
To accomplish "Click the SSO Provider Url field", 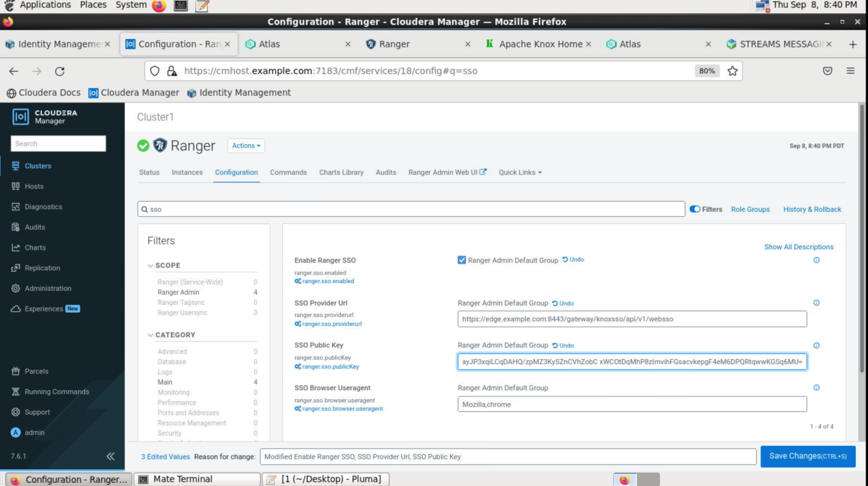I will (632, 319).
